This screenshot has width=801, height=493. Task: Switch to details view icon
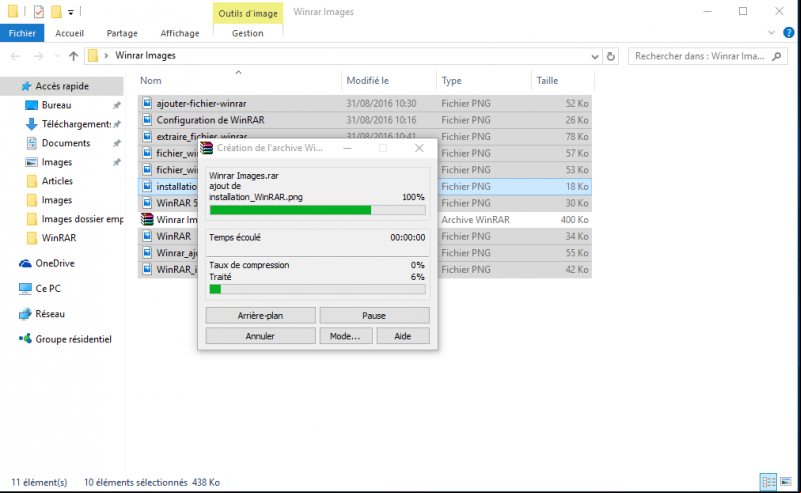pyautogui.click(x=768, y=482)
